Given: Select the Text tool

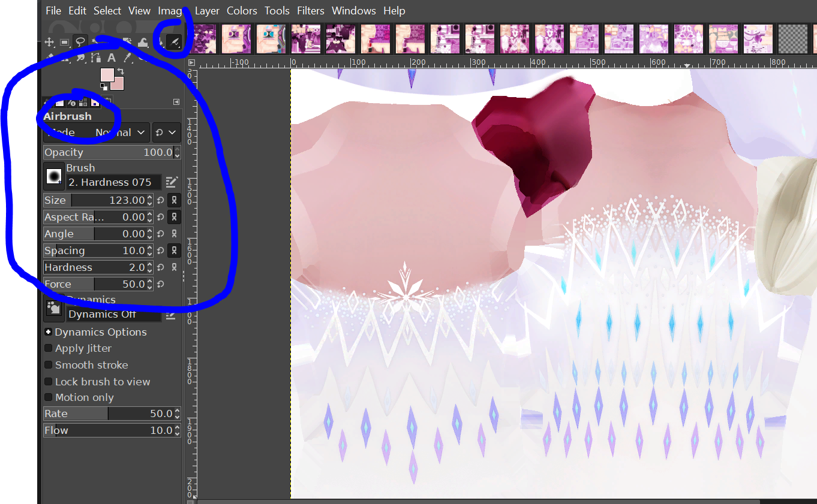Looking at the screenshot, I should click(112, 58).
